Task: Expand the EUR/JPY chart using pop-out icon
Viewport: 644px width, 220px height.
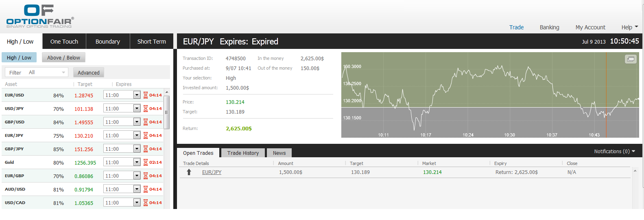Action: (x=631, y=59)
